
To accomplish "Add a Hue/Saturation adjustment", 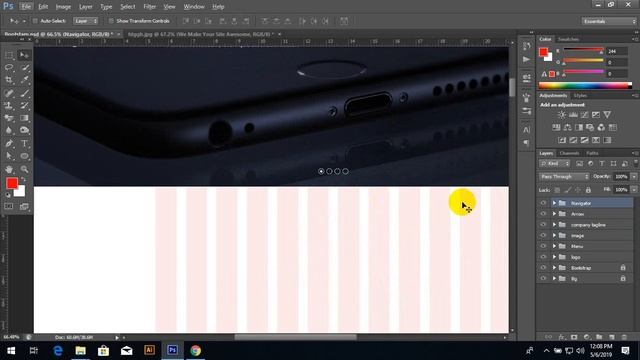I will (556, 127).
